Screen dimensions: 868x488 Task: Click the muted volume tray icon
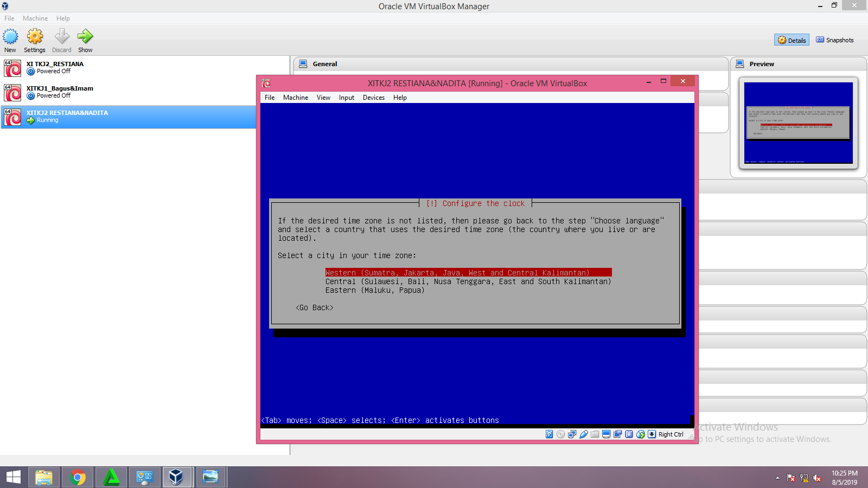(817, 478)
